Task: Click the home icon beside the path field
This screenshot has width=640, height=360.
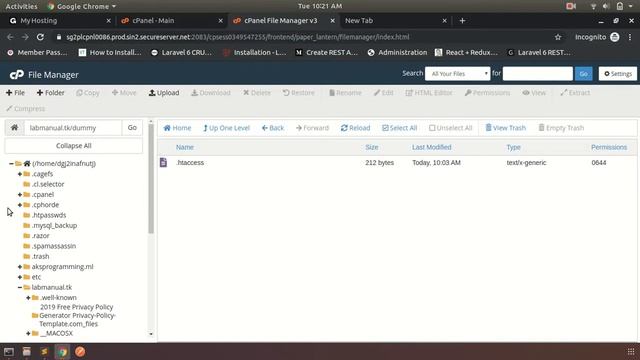Action: (x=14, y=128)
